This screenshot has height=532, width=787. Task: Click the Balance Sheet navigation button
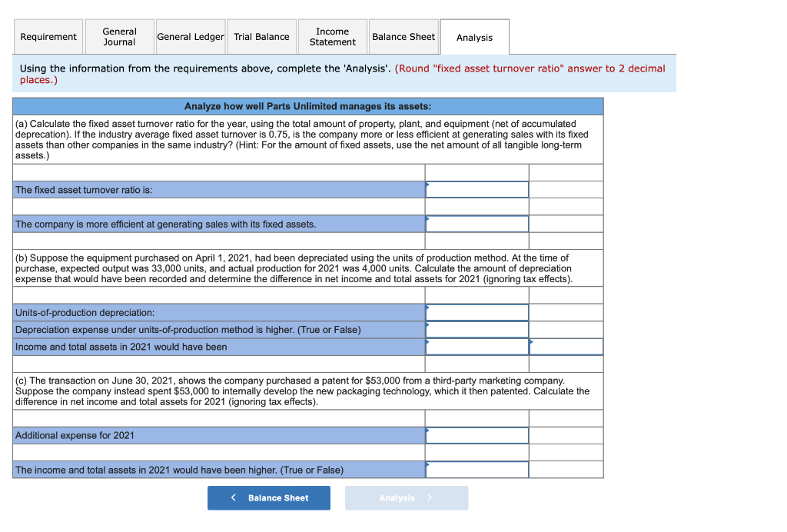[x=268, y=497]
